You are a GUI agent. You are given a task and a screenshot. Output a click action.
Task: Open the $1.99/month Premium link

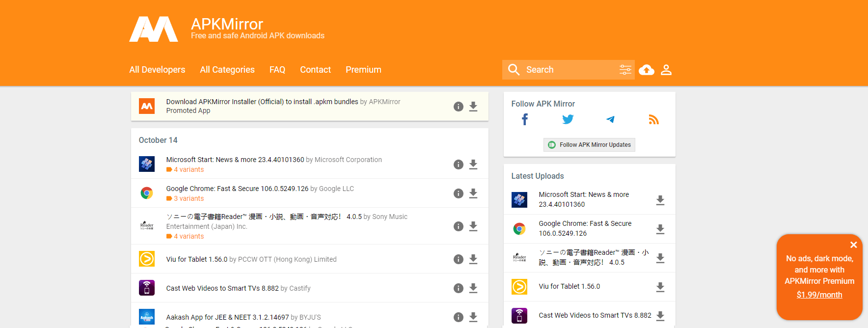pos(819,295)
